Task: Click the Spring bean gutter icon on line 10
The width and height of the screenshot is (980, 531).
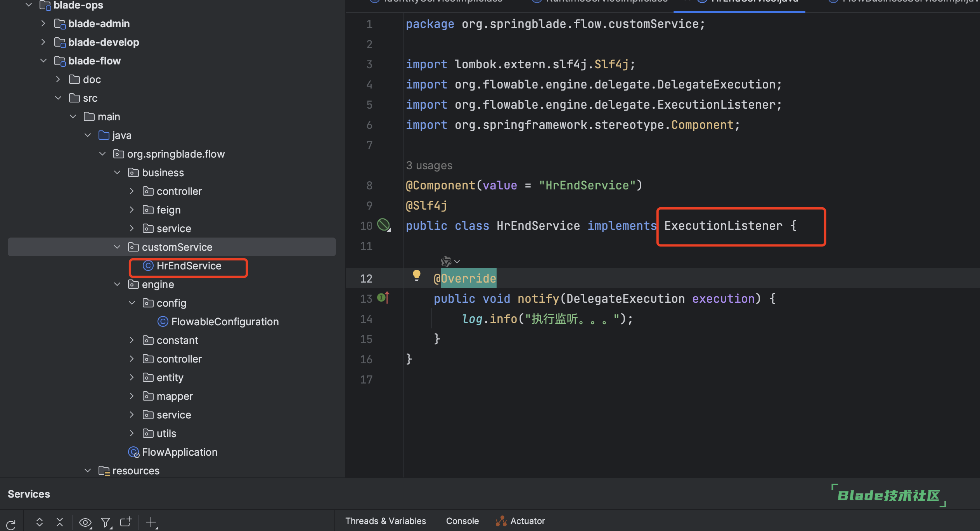Action: [384, 225]
